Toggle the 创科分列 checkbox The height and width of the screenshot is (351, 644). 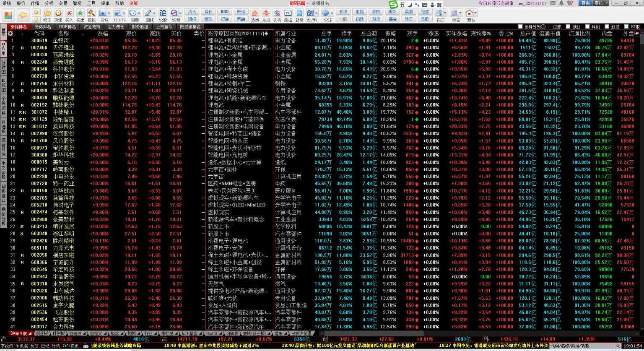pyautogui.click(x=520, y=27)
